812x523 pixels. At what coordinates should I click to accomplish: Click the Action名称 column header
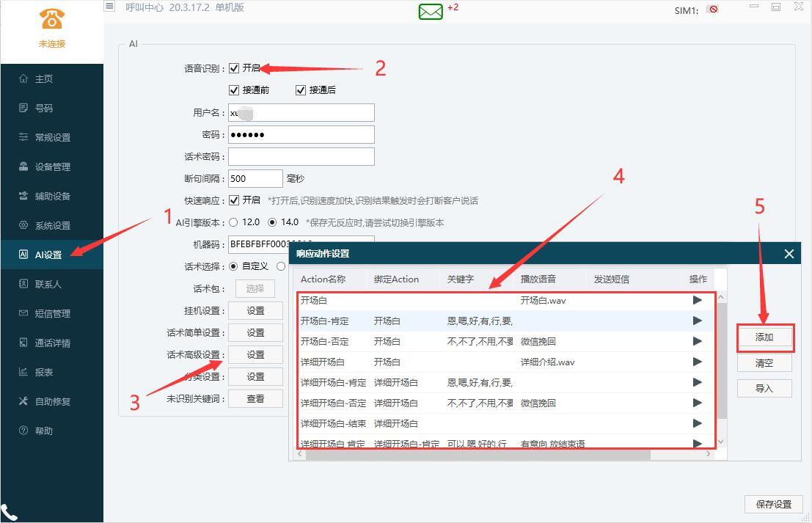click(x=323, y=279)
